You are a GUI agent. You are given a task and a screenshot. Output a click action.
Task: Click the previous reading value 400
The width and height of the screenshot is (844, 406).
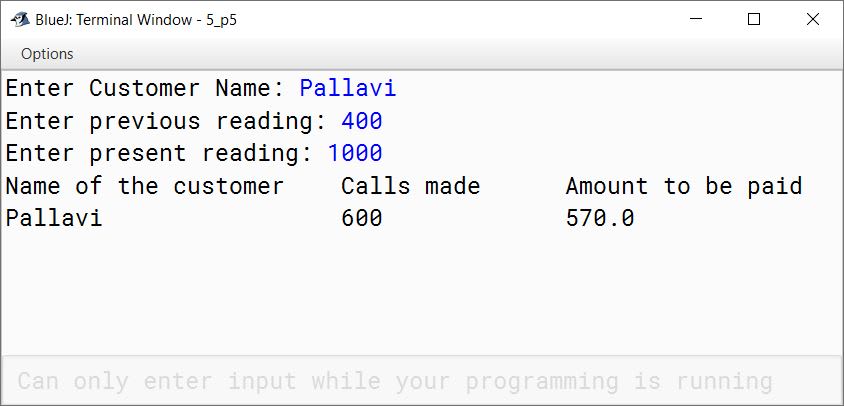pos(362,121)
